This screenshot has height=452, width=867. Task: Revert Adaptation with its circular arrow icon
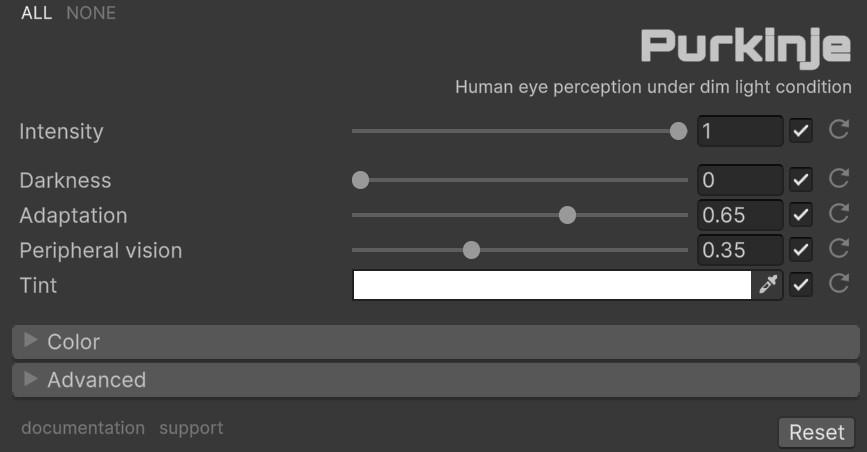pos(839,215)
